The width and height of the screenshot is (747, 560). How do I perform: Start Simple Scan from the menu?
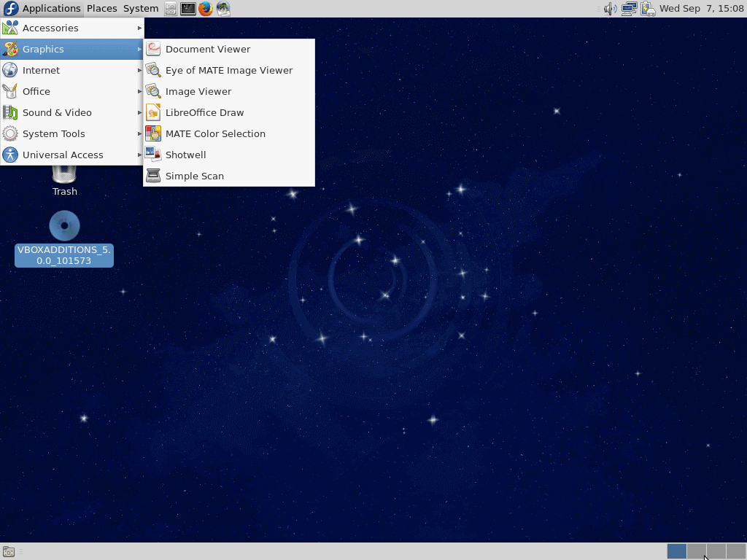pos(194,176)
